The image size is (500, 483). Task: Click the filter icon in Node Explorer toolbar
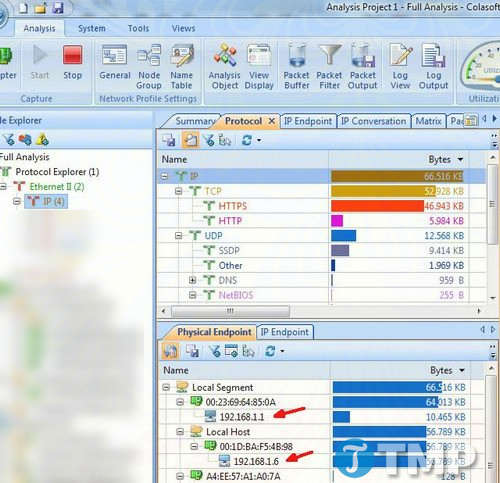pyautogui.click(x=9, y=139)
